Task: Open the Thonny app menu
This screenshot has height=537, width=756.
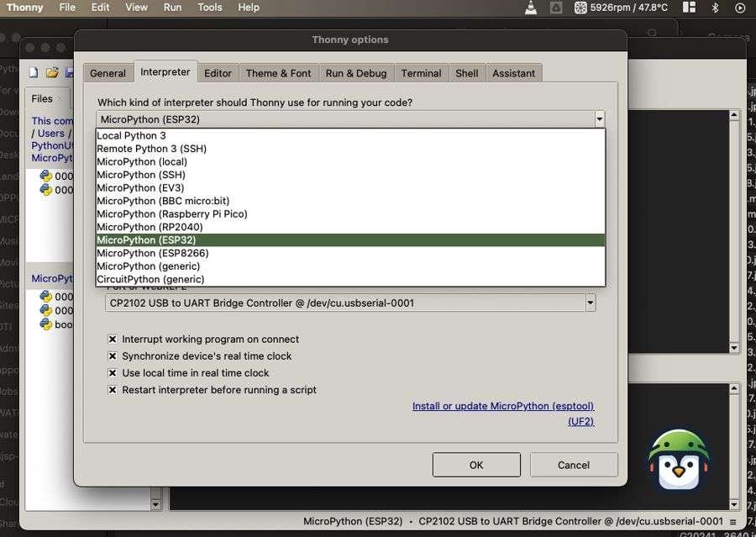Action: (x=24, y=8)
